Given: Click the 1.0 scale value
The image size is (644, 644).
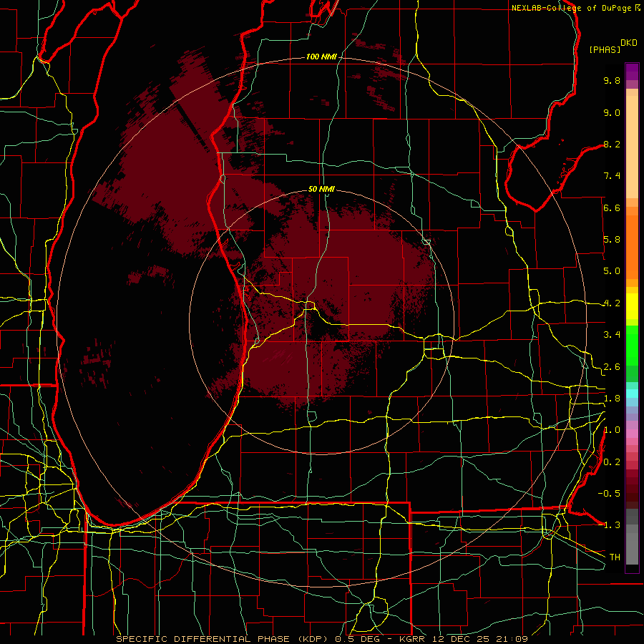Looking at the screenshot, I should 612,430.
